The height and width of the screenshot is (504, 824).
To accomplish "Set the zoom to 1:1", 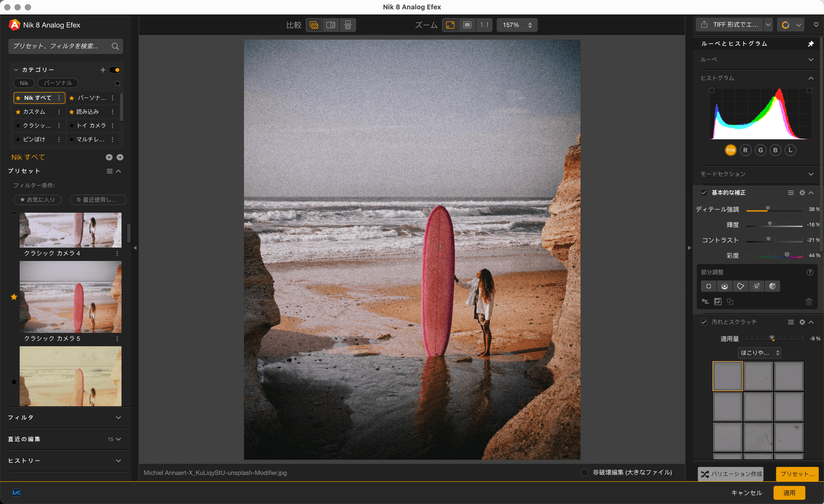I will click(x=484, y=25).
